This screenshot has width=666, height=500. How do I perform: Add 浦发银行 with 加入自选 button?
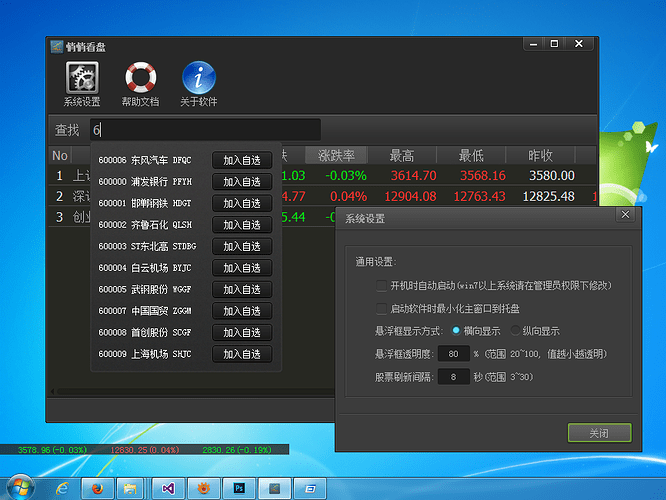[241, 182]
